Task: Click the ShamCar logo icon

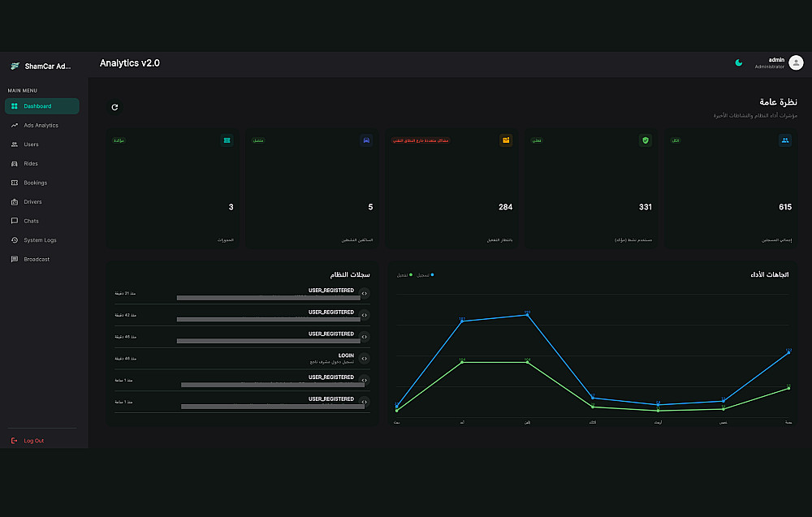Action: tap(15, 66)
